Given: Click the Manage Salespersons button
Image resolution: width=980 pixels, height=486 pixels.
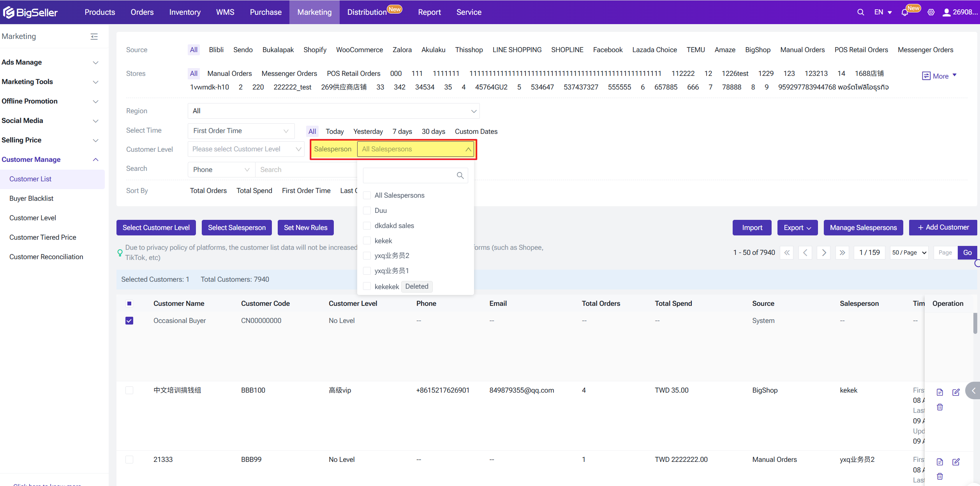Looking at the screenshot, I should pos(863,228).
